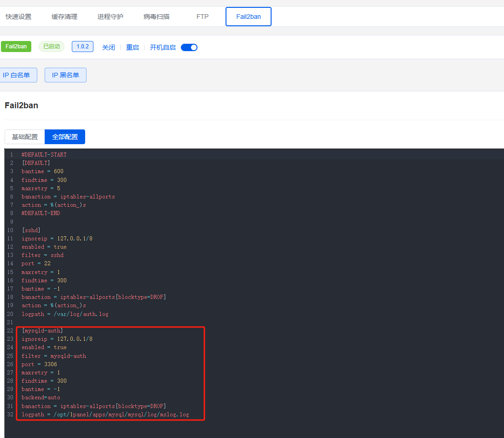Viewport: 504px width, 438px height.
Task: Click the banaction = iptables-allports line 6
Action: [x=68, y=197]
